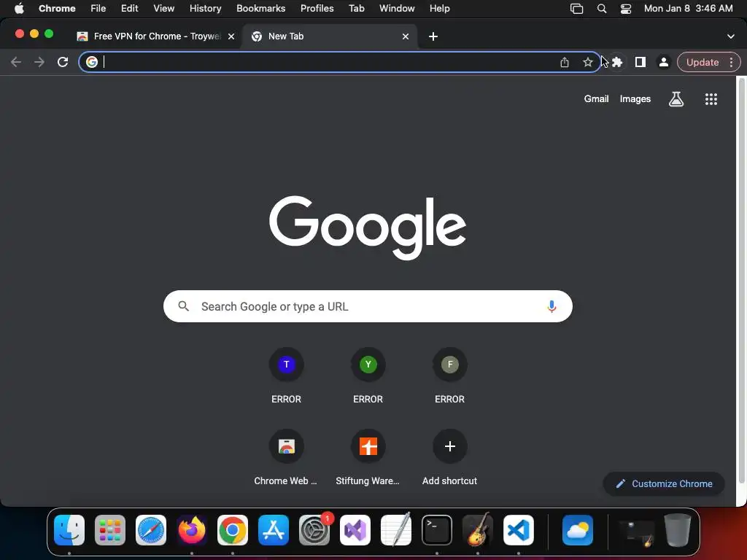Open Visual Studio from the Dock
This screenshot has height=560, width=747.
pos(355,530)
